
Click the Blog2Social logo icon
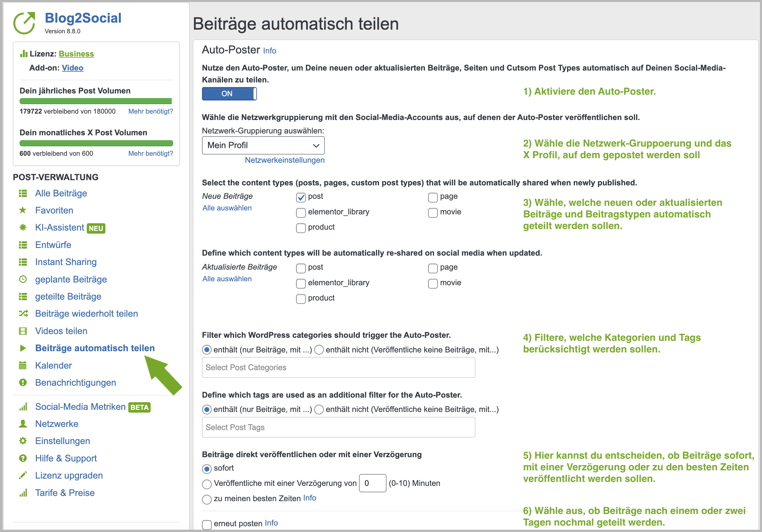click(x=24, y=23)
